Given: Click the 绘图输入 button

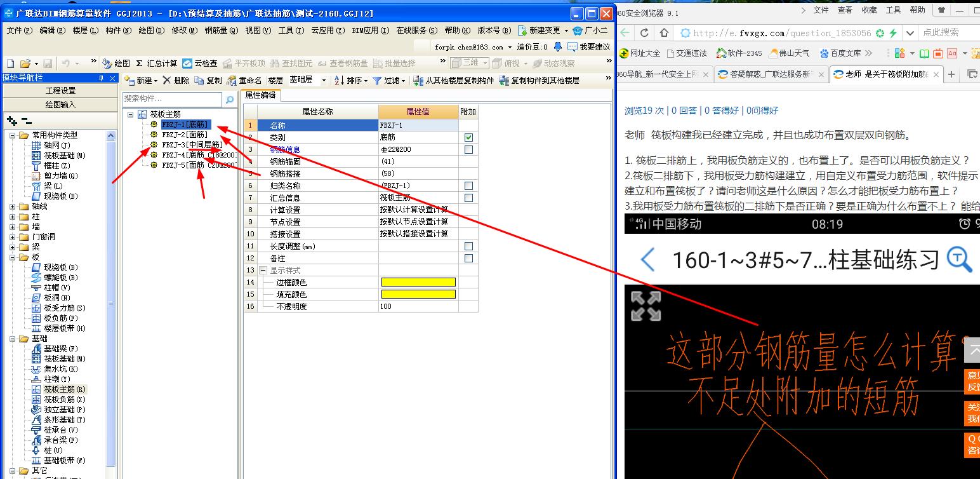Looking at the screenshot, I should point(60,104).
